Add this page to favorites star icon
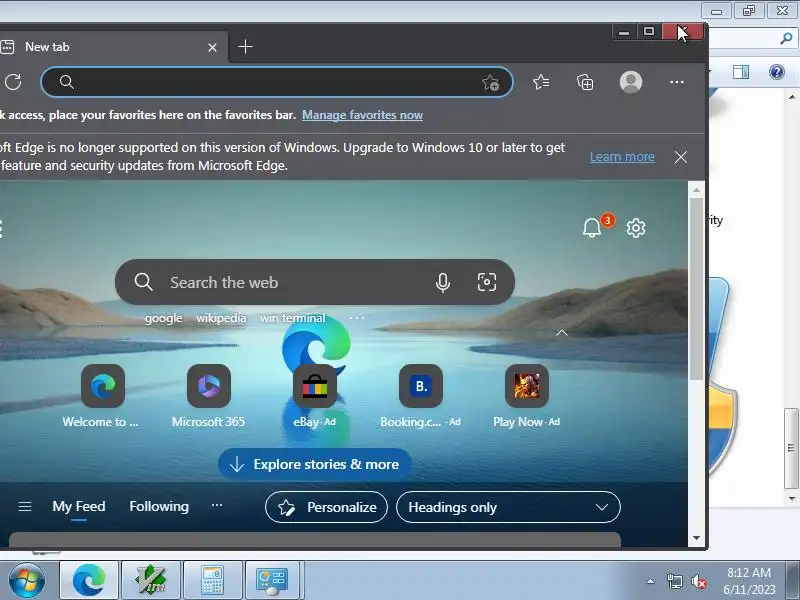Viewport: 800px width, 600px height. coord(491,82)
